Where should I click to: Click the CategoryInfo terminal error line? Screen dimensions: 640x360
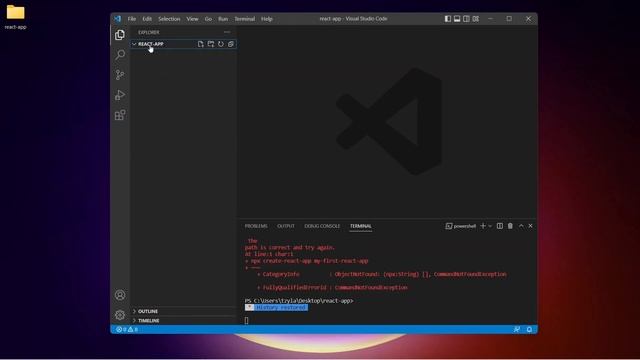[382, 274]
